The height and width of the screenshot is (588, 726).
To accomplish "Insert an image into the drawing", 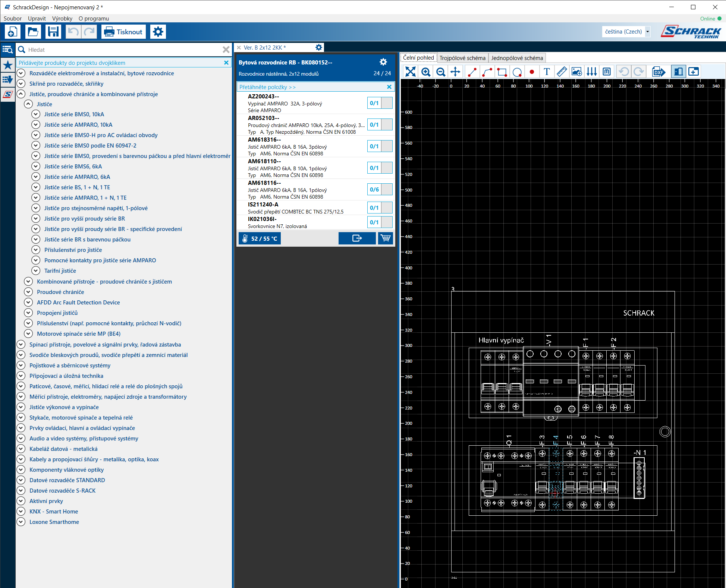I will [x=576, y=72].
